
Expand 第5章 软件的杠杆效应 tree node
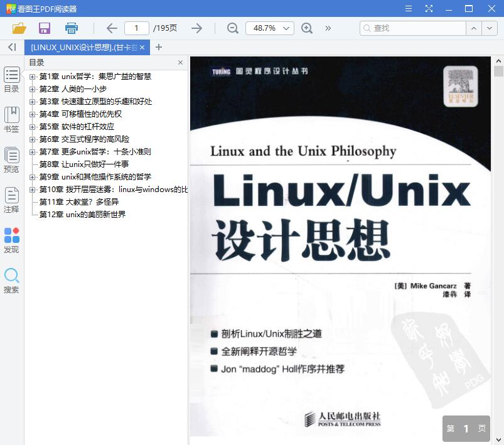coord(32,127)
